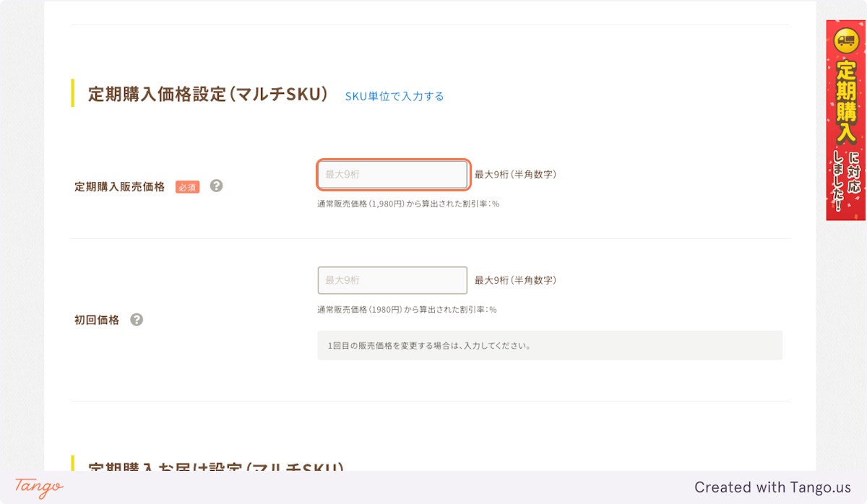Click the 初回価格 price input field
The image size is (867, 504).
393,280
